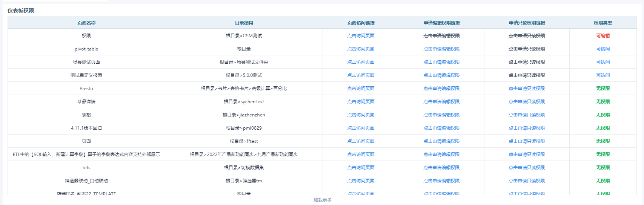Request read-only permission for Presto row
Viewport: 644px width, 205px height.
click(x=527, y=89)
